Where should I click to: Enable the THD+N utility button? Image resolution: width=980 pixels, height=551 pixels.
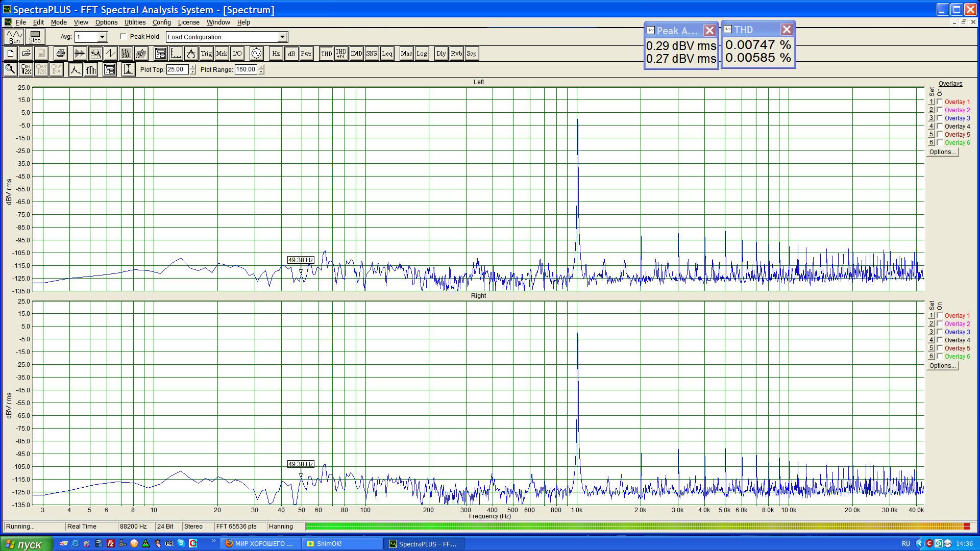[341, 54]
